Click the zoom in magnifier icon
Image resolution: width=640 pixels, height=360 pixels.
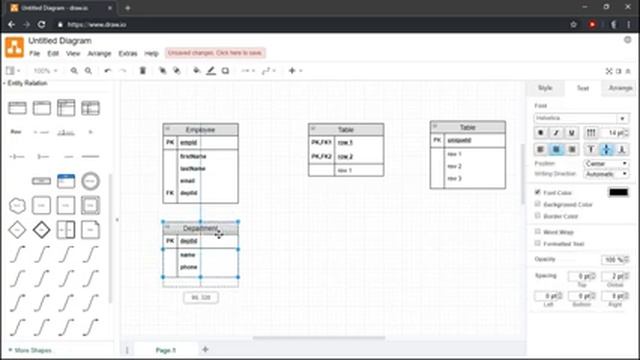pos(74,71)
